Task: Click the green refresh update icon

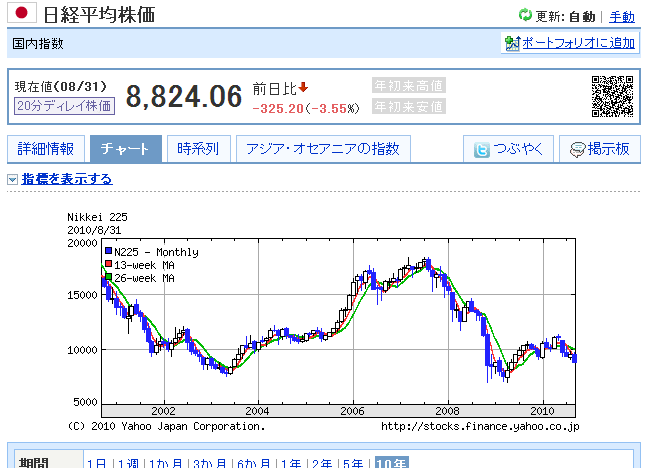Action: [x=525, y=16]
